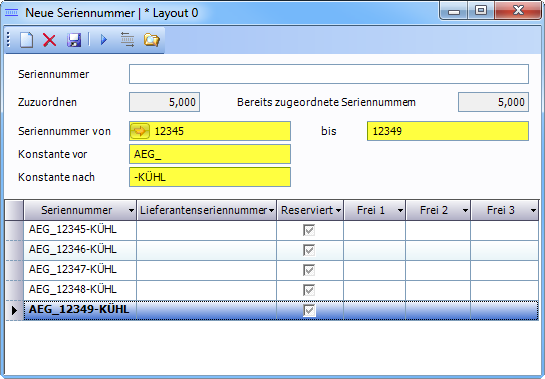Click Frei 1 cell of AEG_12347-KÜHL

coord(374,270)
